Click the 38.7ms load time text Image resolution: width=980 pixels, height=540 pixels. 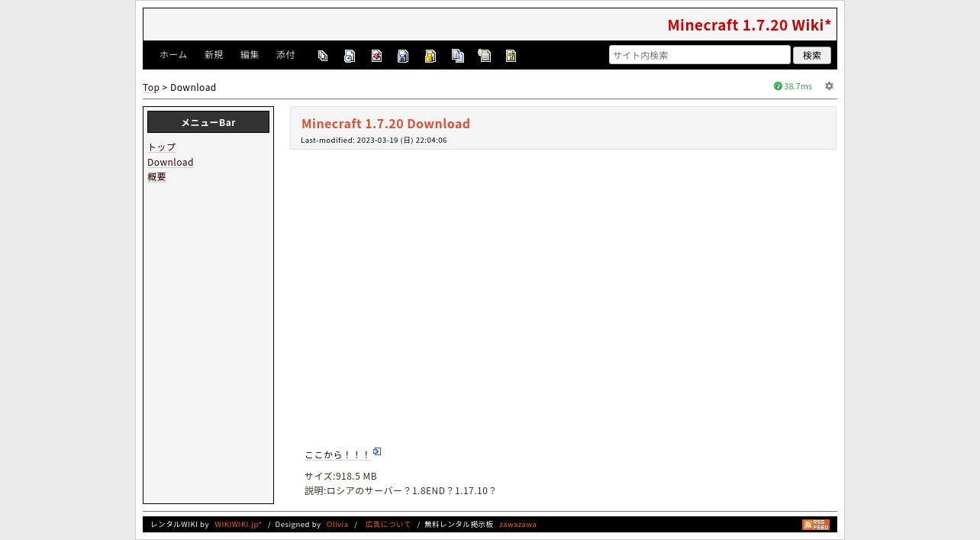[798, 86]
